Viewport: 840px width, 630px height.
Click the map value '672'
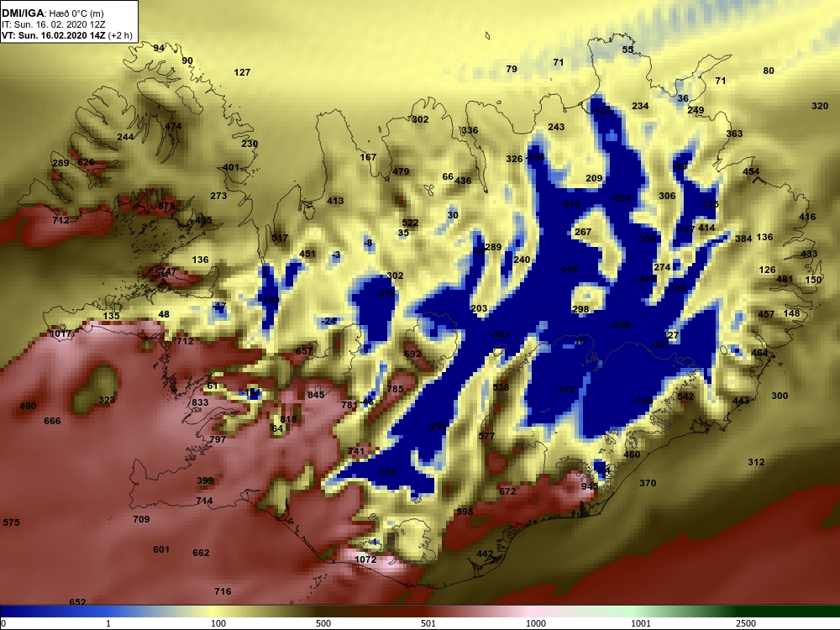(x=507, y=491)
